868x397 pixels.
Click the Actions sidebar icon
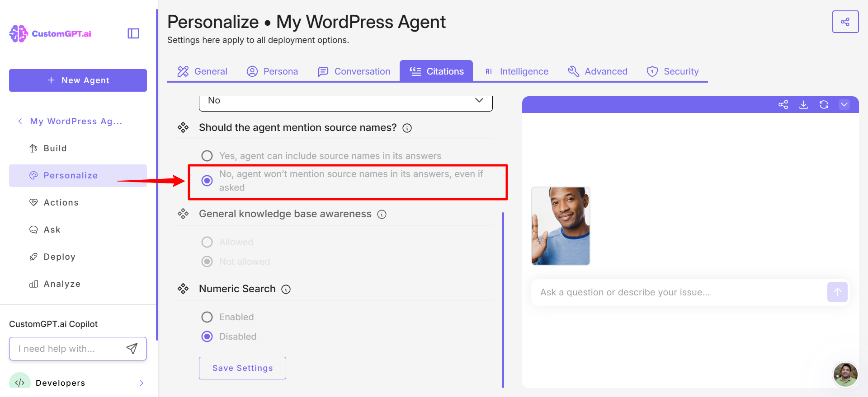(33, 202)
